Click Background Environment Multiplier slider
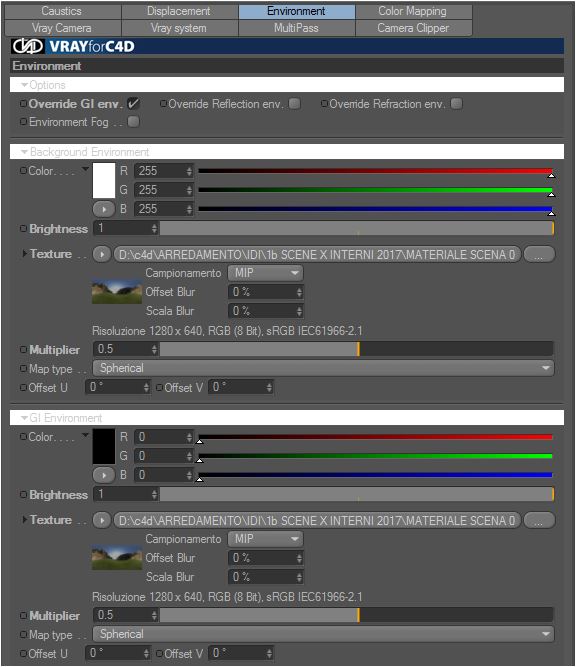576x667 pixels. 357,349
